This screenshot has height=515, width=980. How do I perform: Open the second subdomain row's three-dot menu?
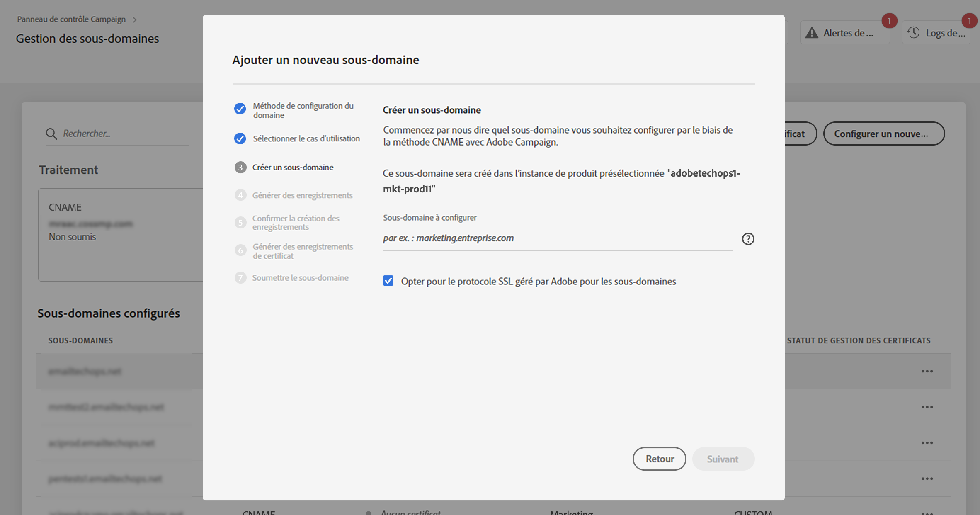coord(927,407)
